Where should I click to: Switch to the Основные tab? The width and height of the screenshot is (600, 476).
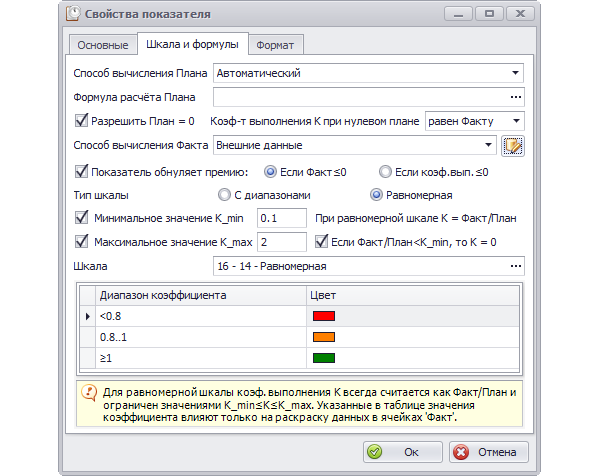click(103, 45)
